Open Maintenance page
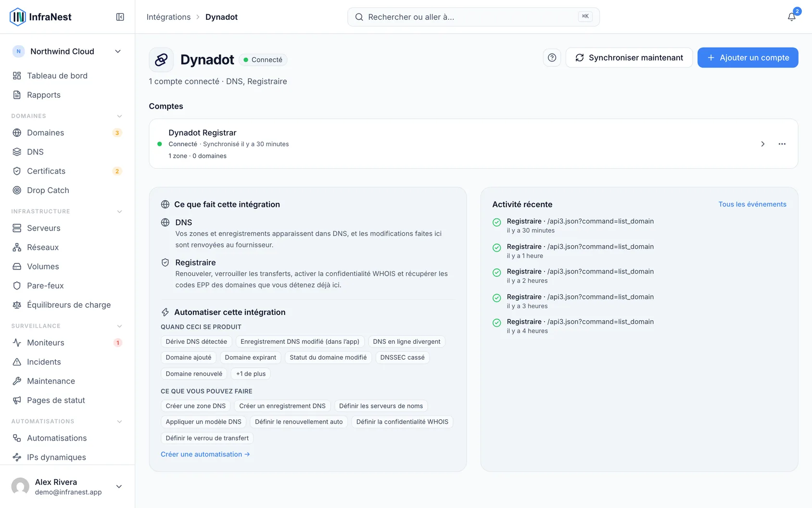This screenshot has height=508, width=812. click(x=67, y=381)
